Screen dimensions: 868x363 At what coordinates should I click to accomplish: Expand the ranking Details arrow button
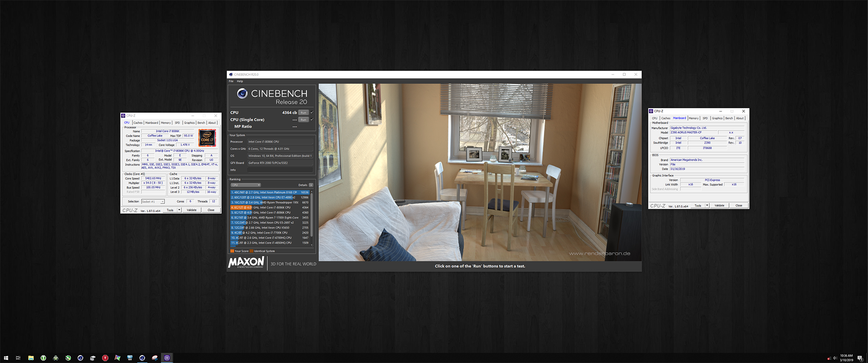tap(311, 185)
